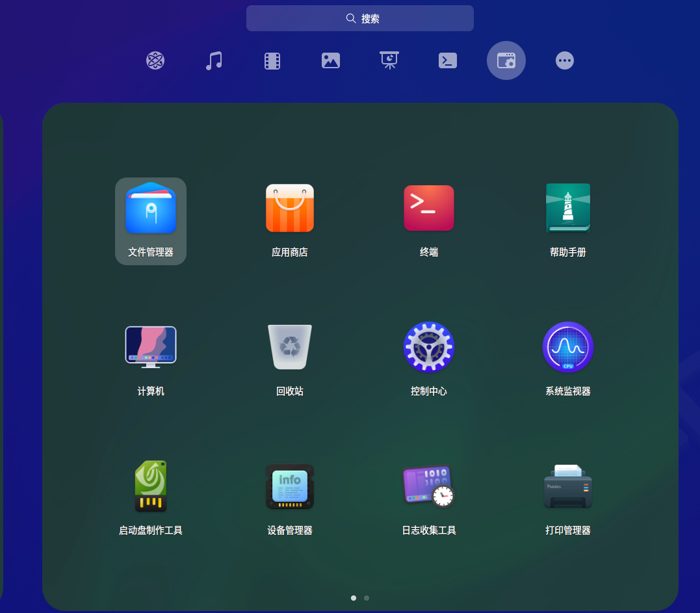Click the 控制中心 label text

[x=428, y=391]
